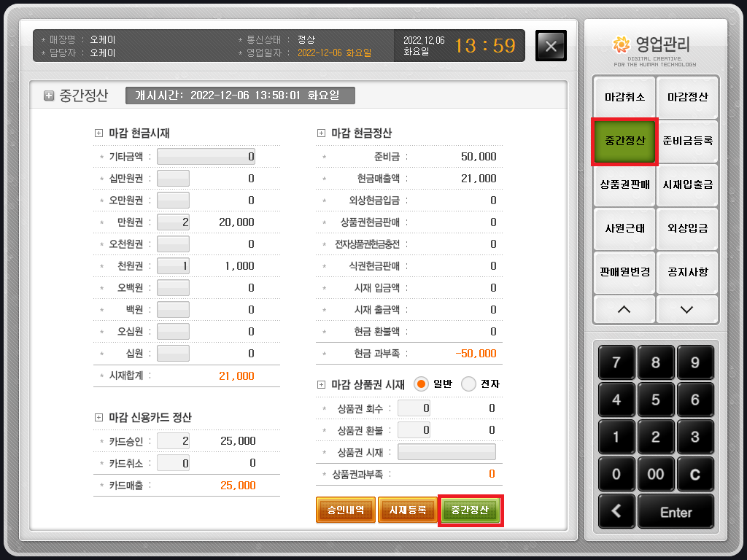The width and height of the screenshot is (747, 560).
Task: Close the window with the X button
Action: [x=551, y=46]
